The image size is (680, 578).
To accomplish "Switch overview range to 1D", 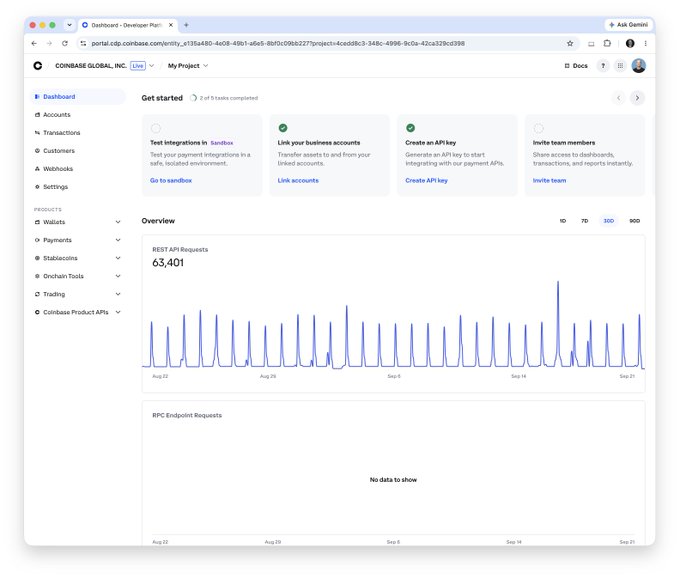I will tap(562, 221).
